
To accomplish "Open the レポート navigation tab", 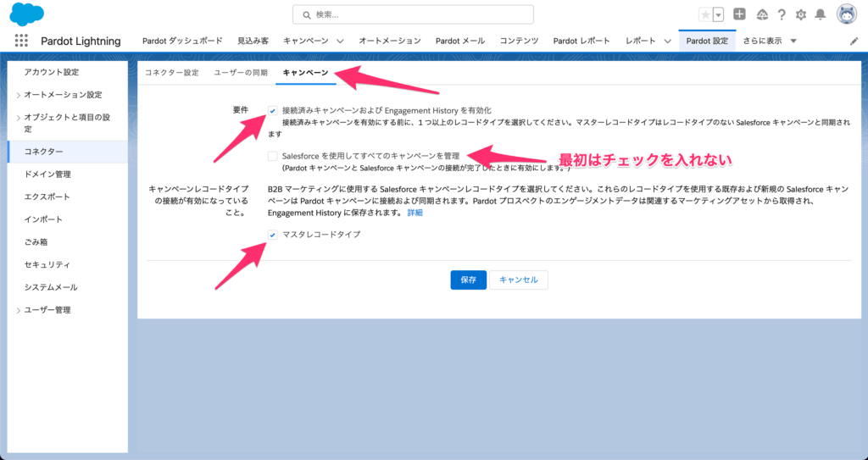I will [641, 41].
